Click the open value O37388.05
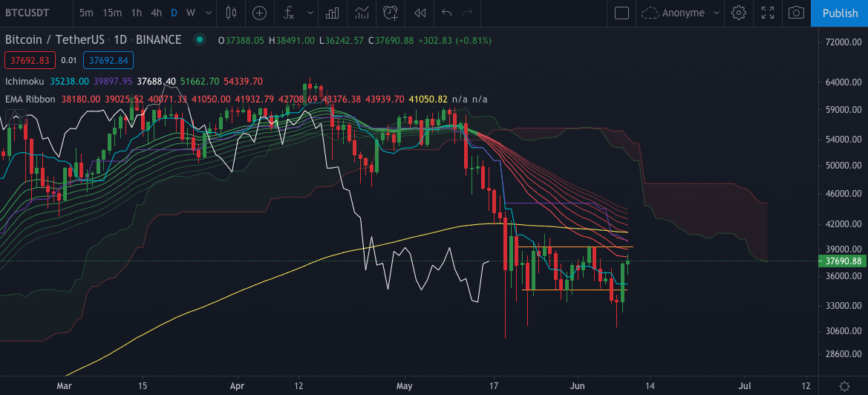868x395 pixels. (241, 40)
